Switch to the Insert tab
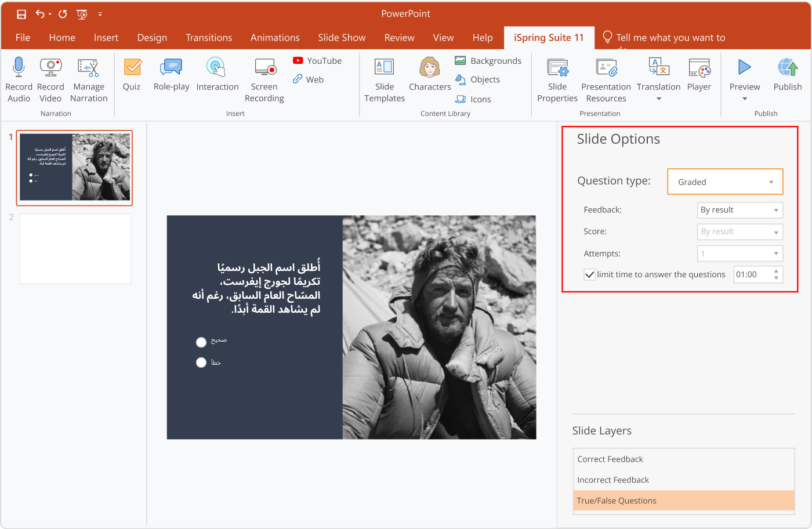The height and width of the screenshot is (529, 812). pyautogui.click(x=106, y=38)
